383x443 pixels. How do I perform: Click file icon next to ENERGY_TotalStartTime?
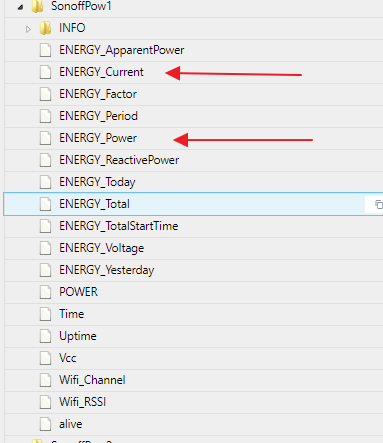[45, 226]
